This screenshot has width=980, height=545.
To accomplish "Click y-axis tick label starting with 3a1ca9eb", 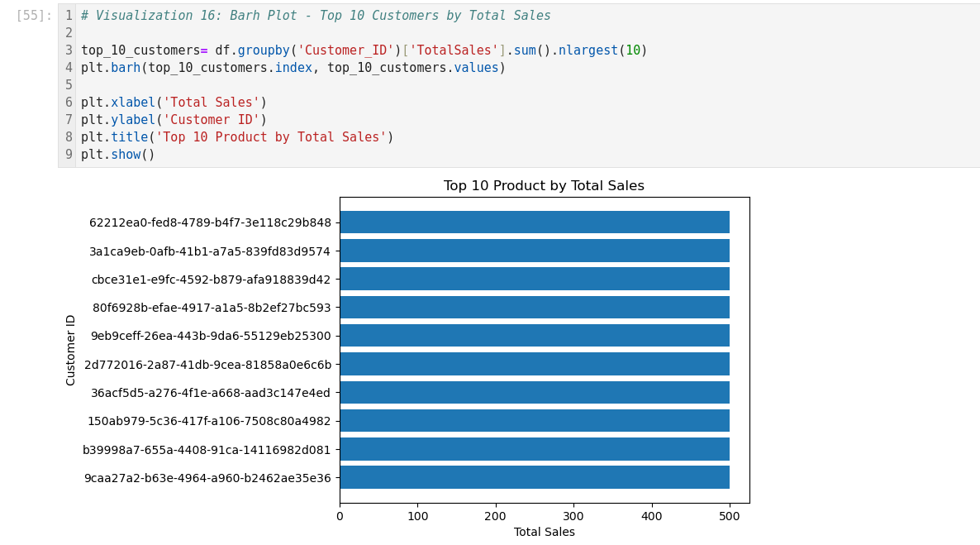I will pos(210,251).
